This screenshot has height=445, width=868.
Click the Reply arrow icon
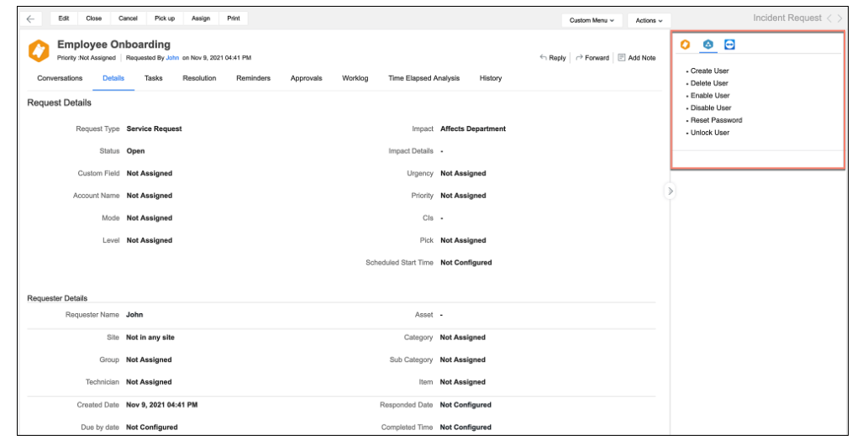tap(543, 57)
